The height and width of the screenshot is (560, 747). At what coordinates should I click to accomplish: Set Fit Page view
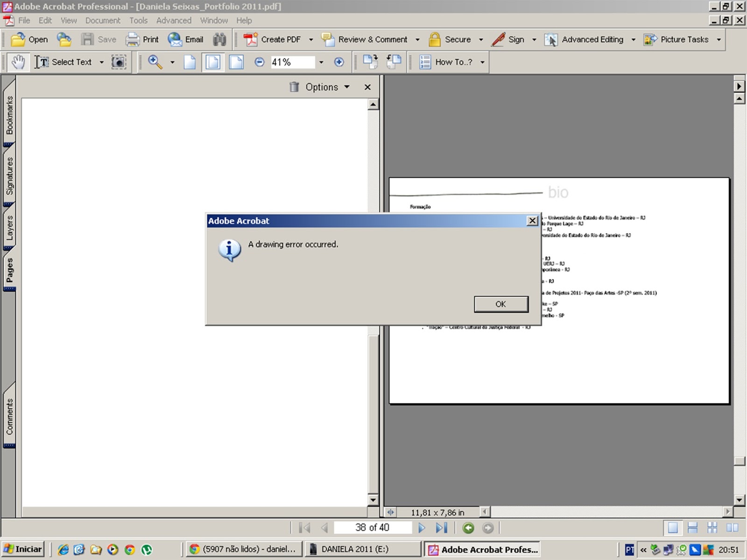coord(213,62)
